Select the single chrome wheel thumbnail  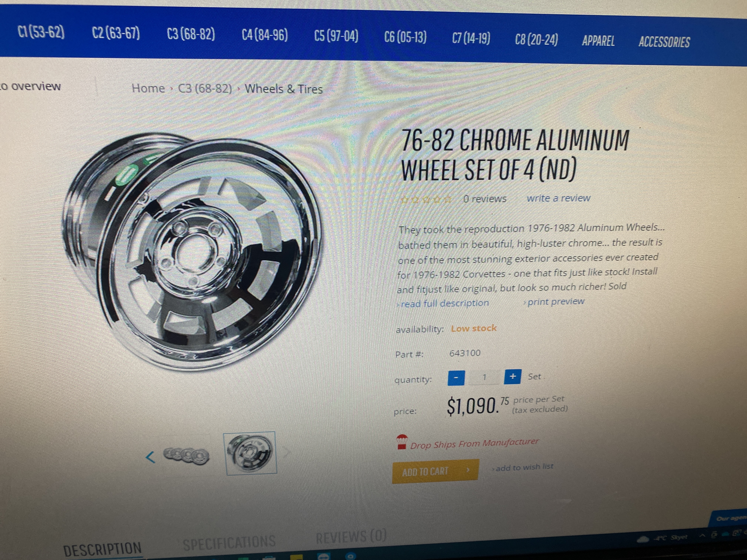250,453
